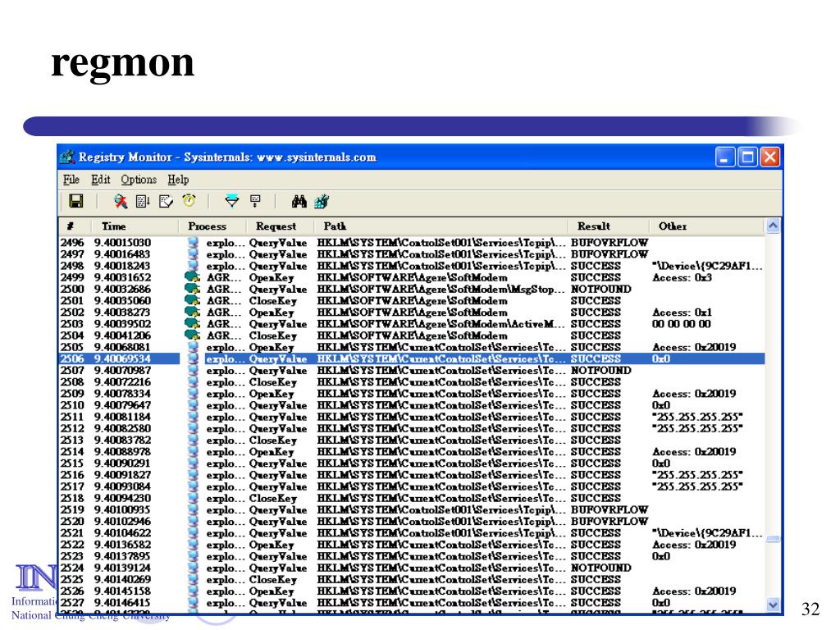Open the Edit menu
Viewport: 840px width, 630px height.
[x=101, y=180]
